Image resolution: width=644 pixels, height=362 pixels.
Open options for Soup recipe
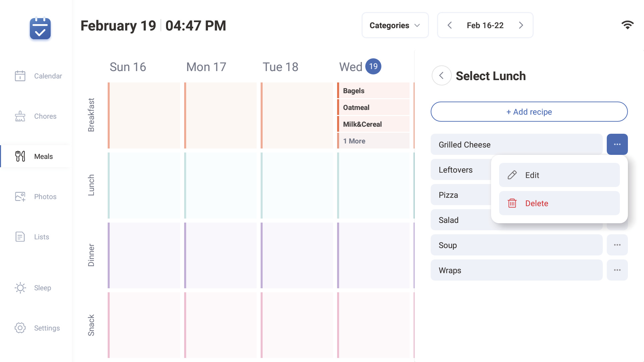click(617, 245)
